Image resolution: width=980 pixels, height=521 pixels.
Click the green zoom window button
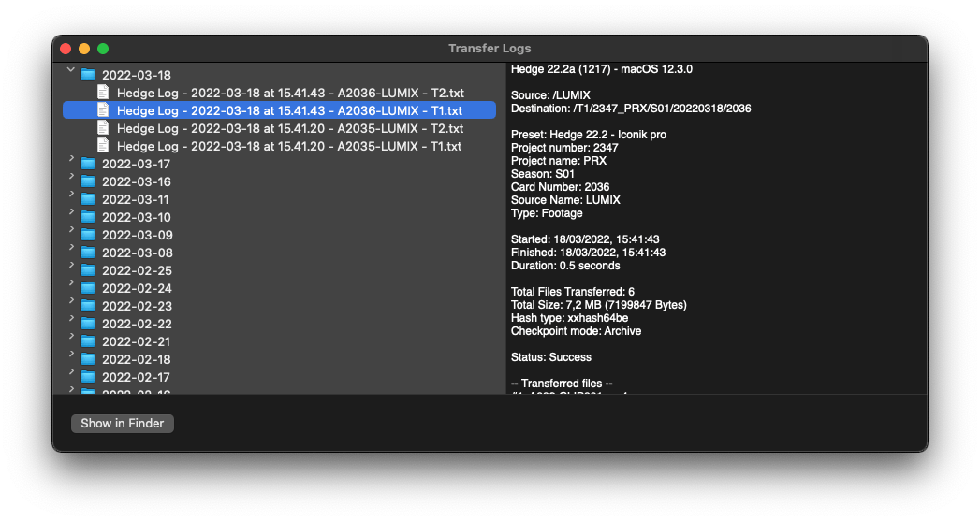click(103, 49)
